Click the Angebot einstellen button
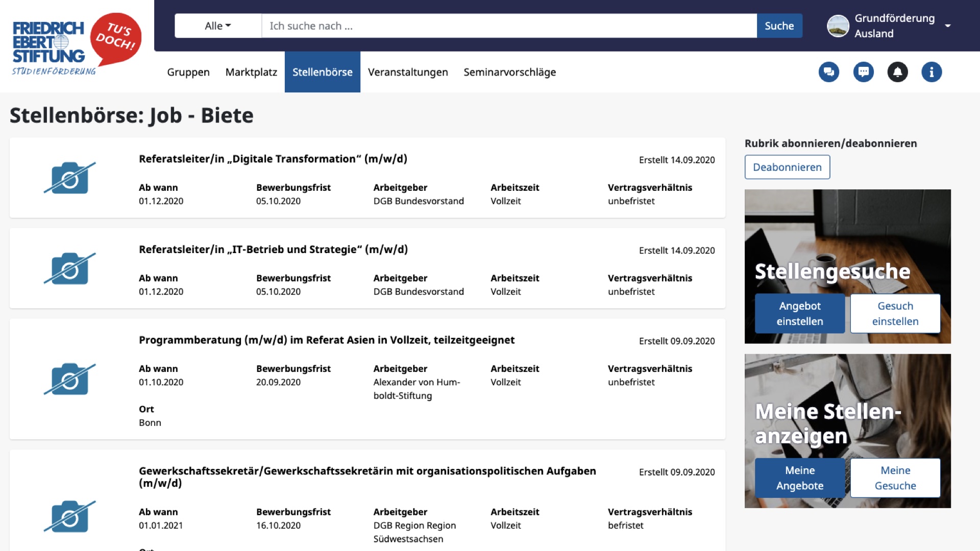980x551 pixels. pos(800,313)
